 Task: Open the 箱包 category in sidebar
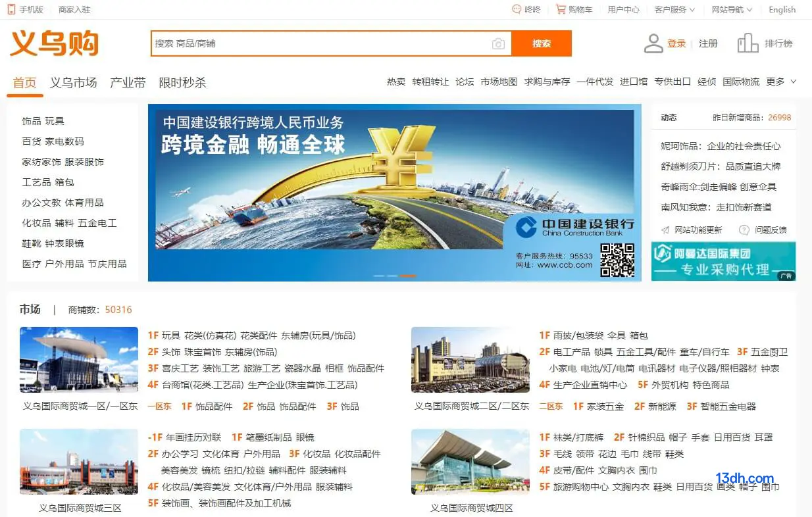pyautogui.click(x=64, y=182)
